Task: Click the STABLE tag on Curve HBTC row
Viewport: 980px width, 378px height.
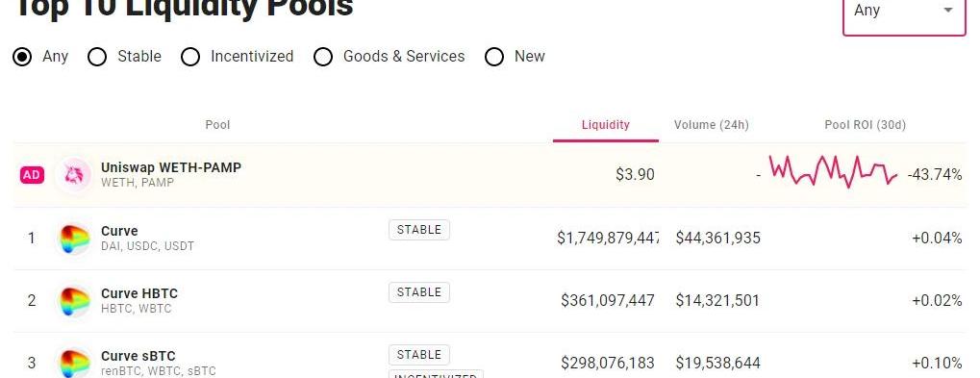Action: pyautogui.click(x=418, y=292)
